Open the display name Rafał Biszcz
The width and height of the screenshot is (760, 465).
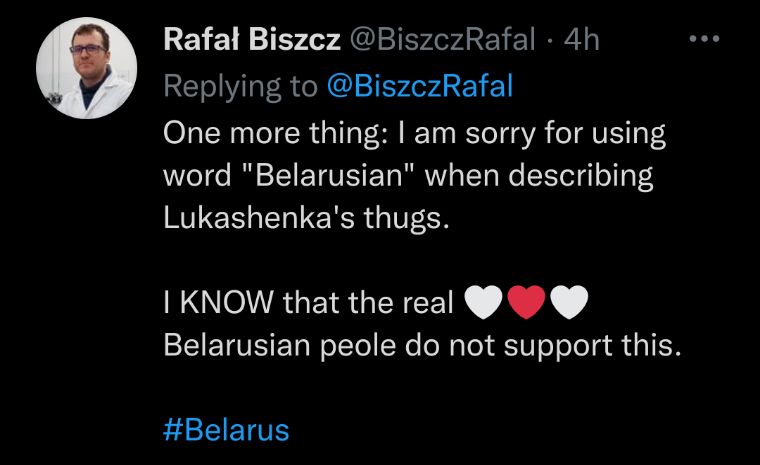click(252, 39)
